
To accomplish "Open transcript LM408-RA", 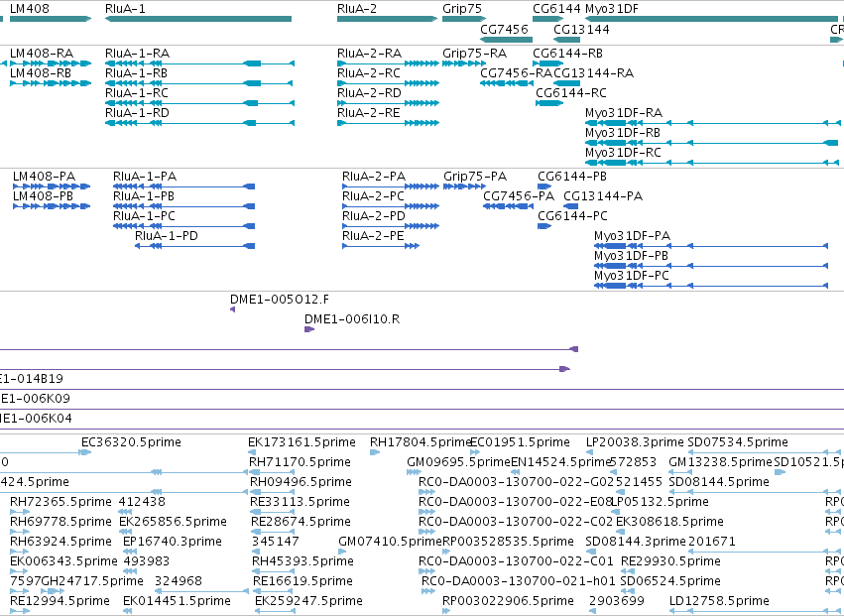I will (x=51, y=63).
